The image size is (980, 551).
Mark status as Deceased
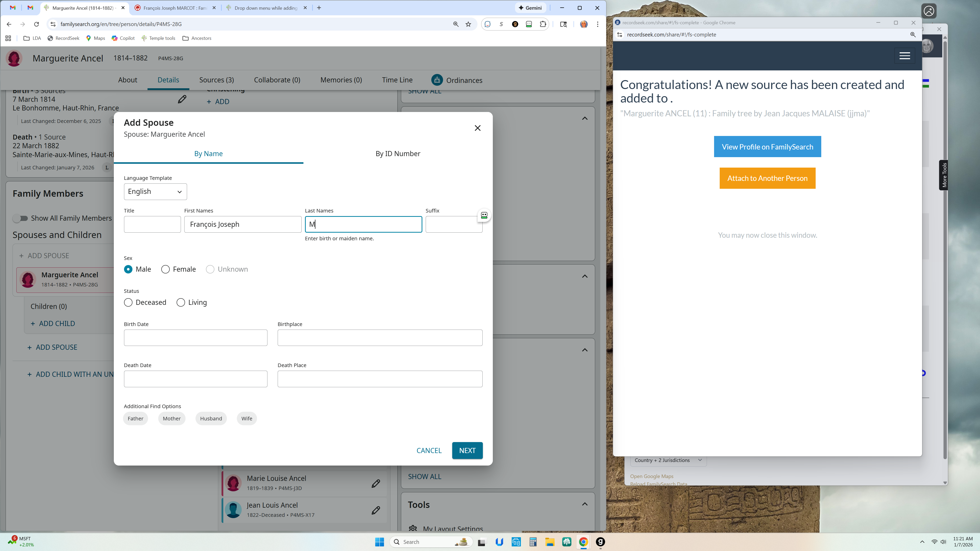[128, 302]
